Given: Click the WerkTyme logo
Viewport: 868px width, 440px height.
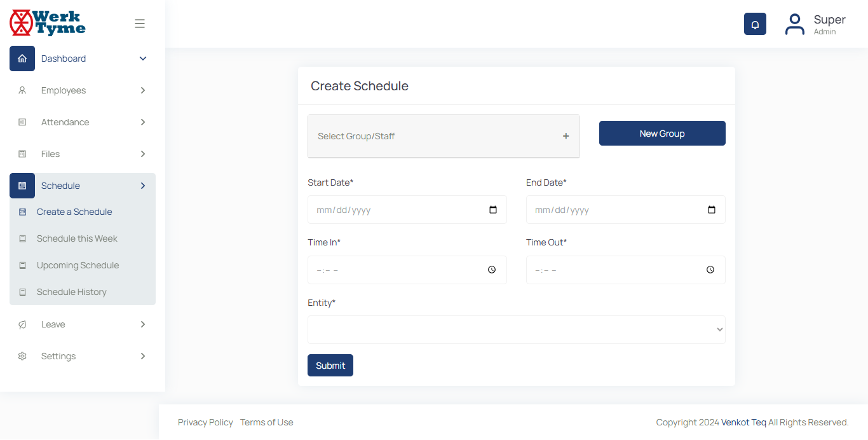Looking at the screenshot, I should pyautogui.click(x=48, y=23).
